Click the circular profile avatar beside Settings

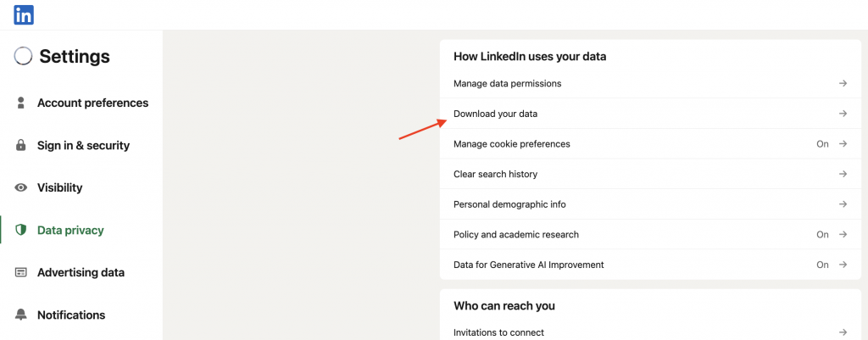[x=23, y=56]
